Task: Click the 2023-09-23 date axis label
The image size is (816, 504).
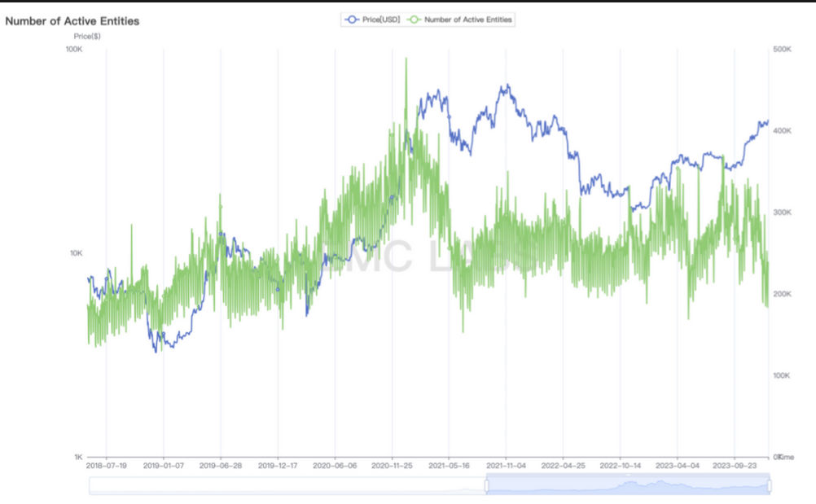Action: 735,467
